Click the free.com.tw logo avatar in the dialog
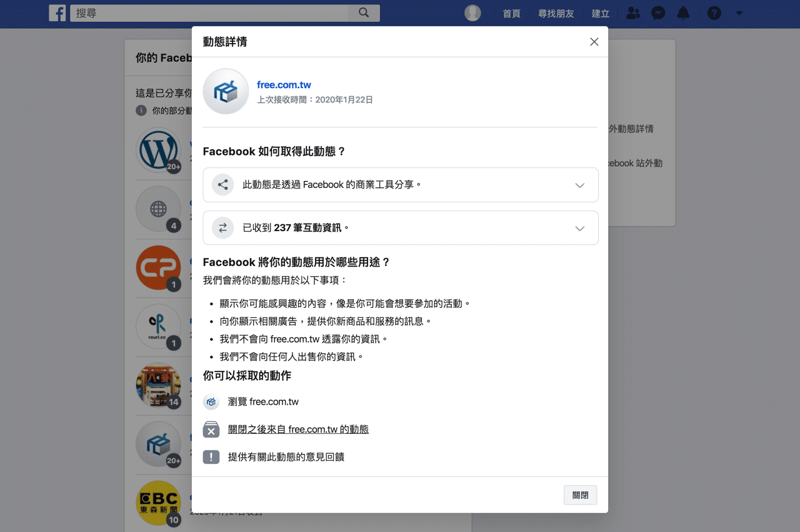Viewport: 800px width, 532px height. 226,91
